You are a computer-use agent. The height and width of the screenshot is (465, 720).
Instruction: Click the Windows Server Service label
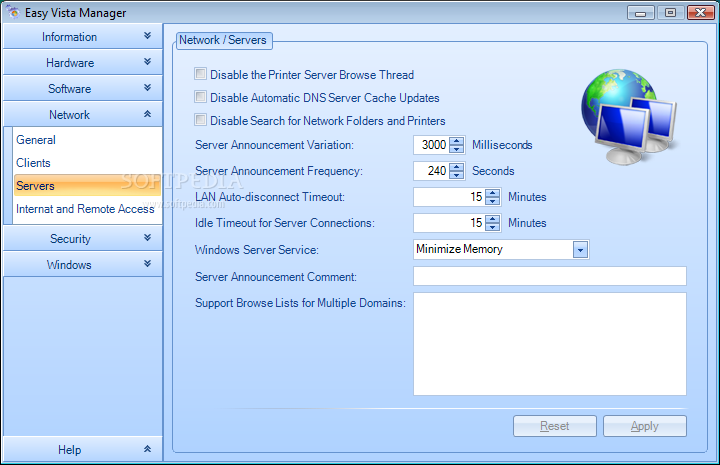point(257,250)
